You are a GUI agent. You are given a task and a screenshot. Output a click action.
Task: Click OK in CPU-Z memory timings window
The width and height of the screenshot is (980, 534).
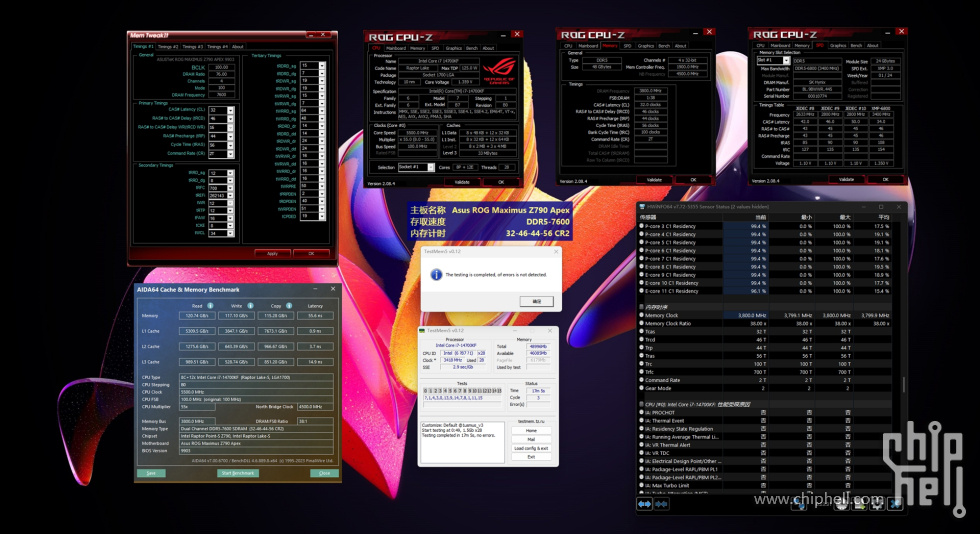[x=693, y=179]
